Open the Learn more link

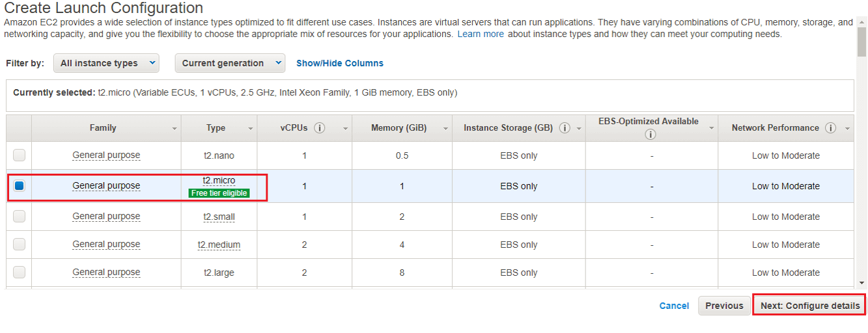481,34
